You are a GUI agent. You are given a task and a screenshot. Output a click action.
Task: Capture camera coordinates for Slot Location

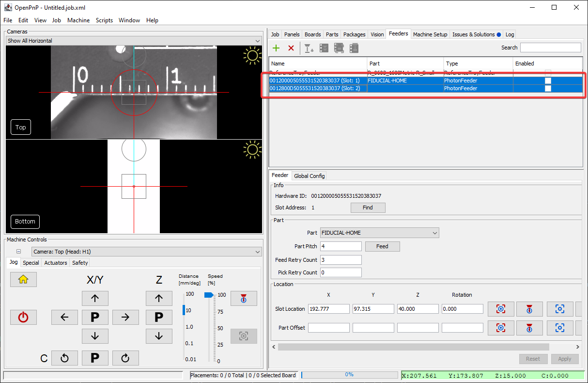[501, 309]
